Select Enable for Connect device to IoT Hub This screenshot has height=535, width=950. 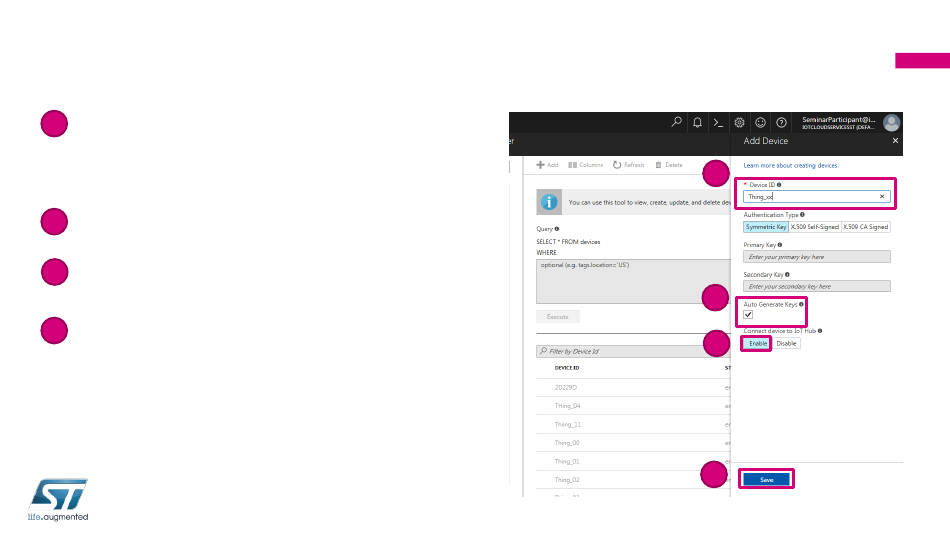(x=757, y=344)
